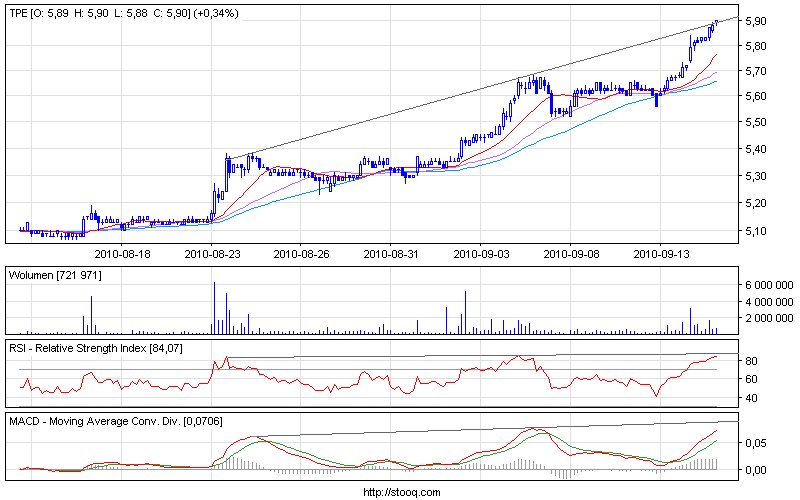Pick the 2010-09-08 date marker
The image size is (800, 500).
[569, 255]
